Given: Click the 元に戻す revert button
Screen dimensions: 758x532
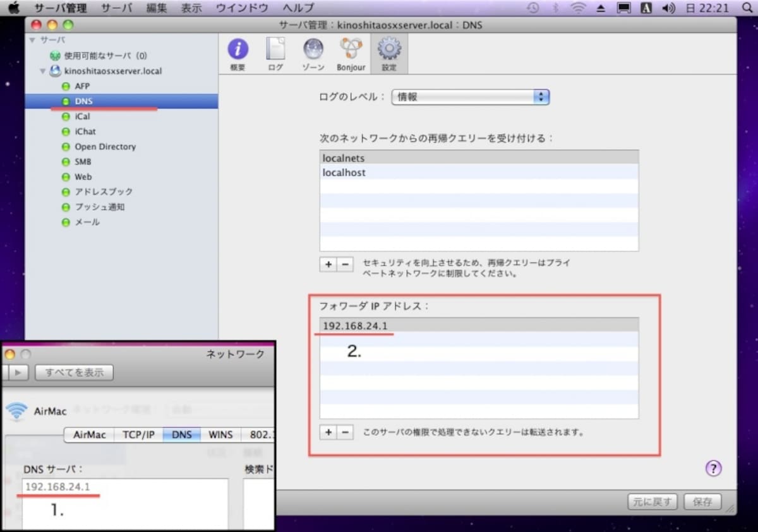Looking at the screenshot, I should coord(653,502).
